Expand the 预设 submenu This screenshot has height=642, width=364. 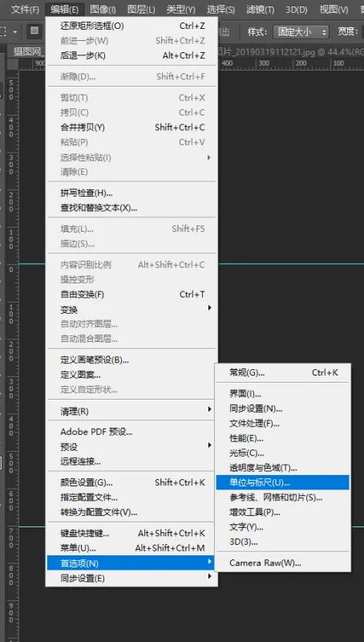[x=131, y=447]
